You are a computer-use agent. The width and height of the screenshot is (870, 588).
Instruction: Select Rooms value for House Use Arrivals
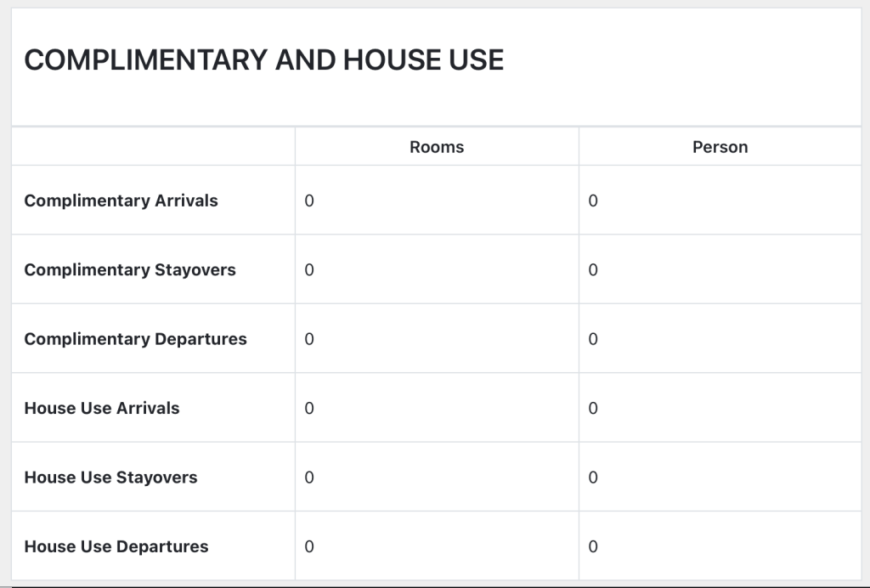(x=309, y=409)
